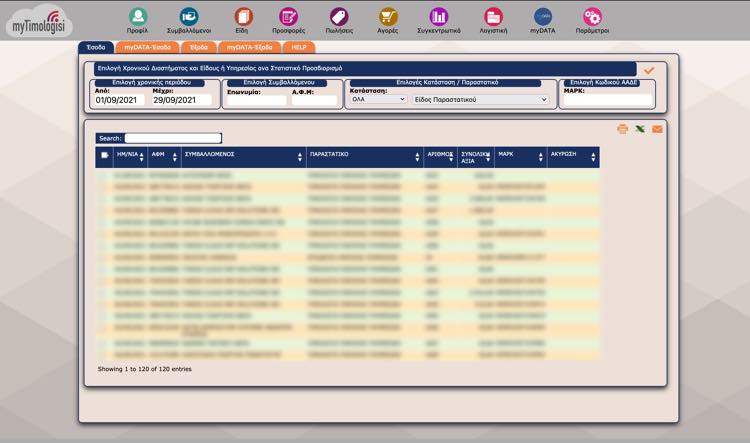Print the table with printer icon
This screenshot has height=443, width=750.
point(622,129)
